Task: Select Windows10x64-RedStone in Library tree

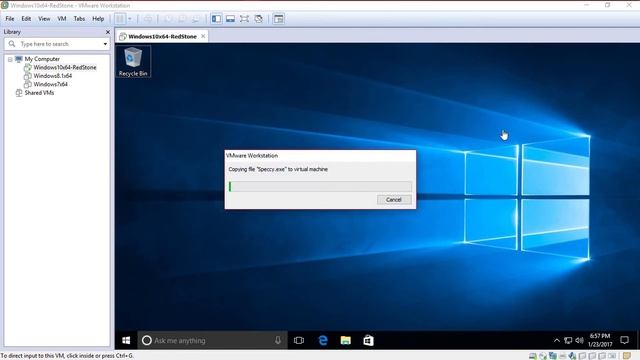Action: coord(65,67)
